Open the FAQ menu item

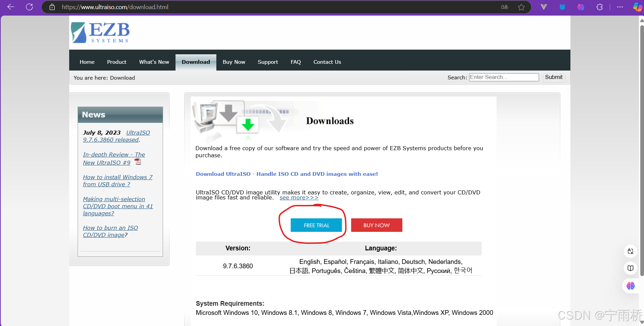(296, 62)
